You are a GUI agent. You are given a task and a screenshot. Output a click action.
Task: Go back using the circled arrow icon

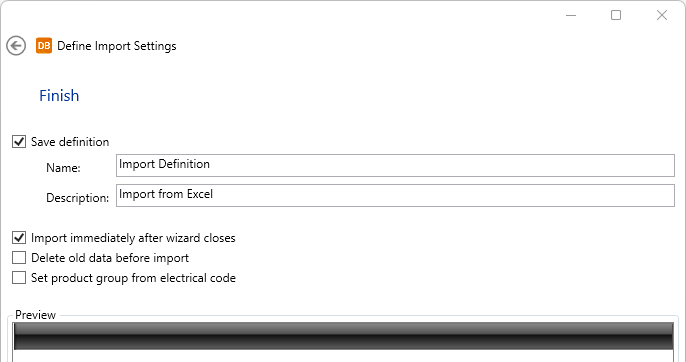click(16, 46)
